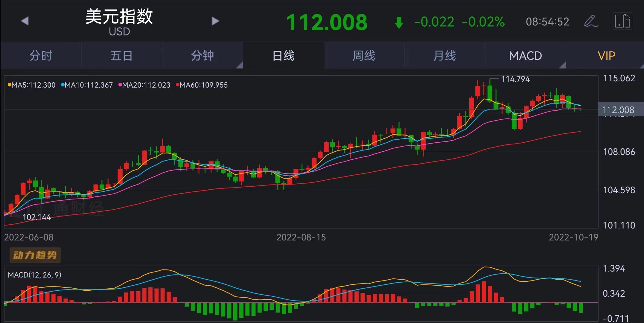The width and height of the screenshot is (644, 323).
Task: Click the green down arrow indicator
Action: tap(399, 22)
